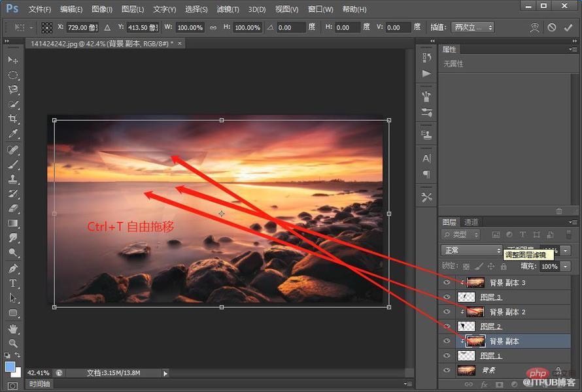Screen dimensions: 582x392
Task: Hide the 背景 副本 2 layer
Action: coord(447,312)
